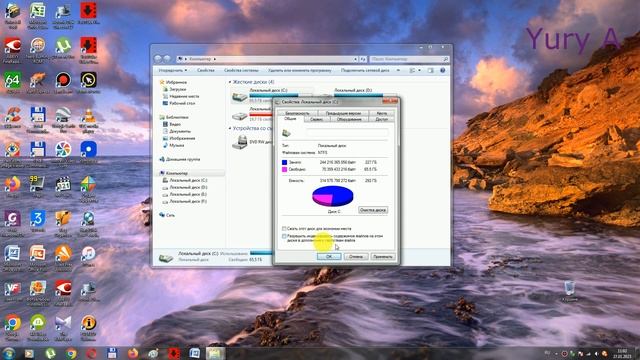Click the disk label text field
Viewport: 640px width, 360px height.
pos(347,133)
